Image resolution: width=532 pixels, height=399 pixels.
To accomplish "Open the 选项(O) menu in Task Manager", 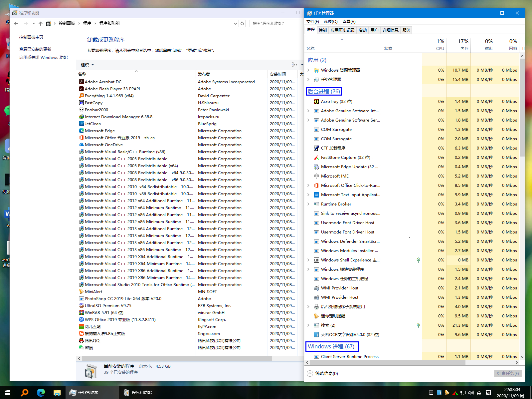I will (x=330, y=22).
